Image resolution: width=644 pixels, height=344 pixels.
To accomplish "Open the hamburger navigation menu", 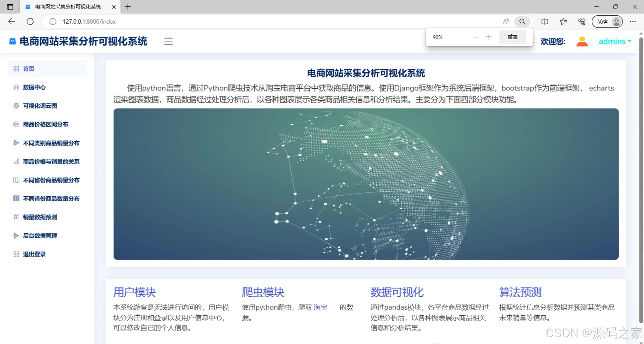I will click(x=168, y=41).
